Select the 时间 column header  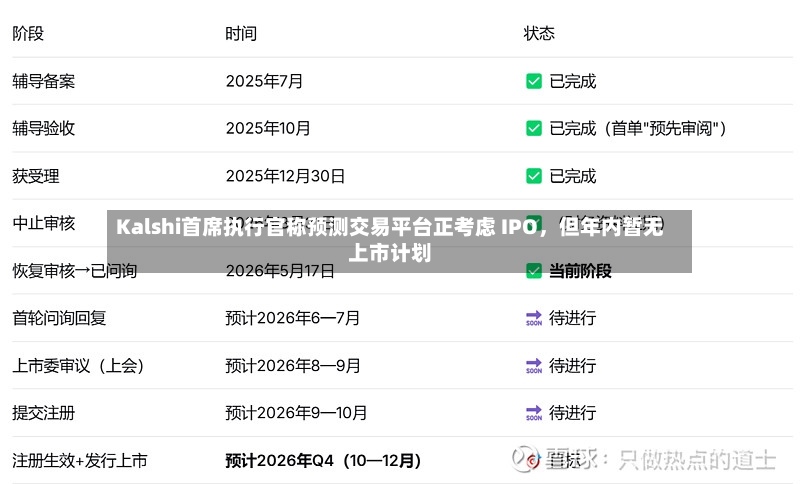(241, 34)
